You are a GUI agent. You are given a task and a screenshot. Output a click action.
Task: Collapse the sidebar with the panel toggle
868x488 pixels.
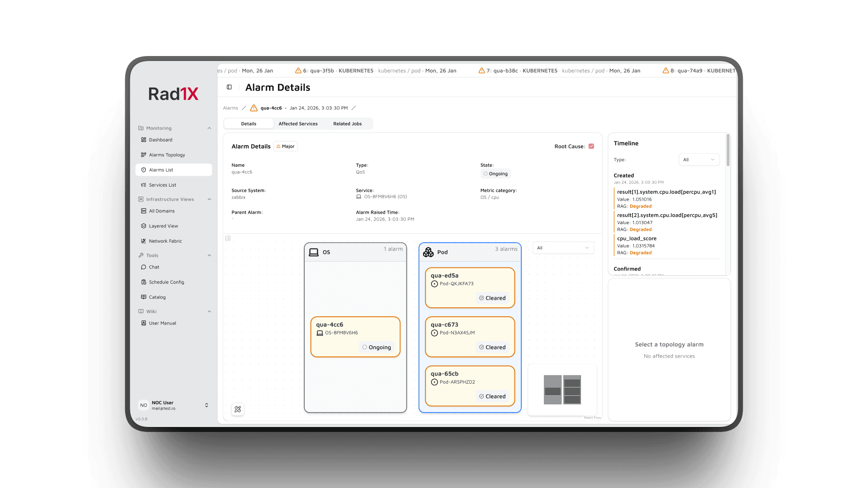[x=229, y=87]
